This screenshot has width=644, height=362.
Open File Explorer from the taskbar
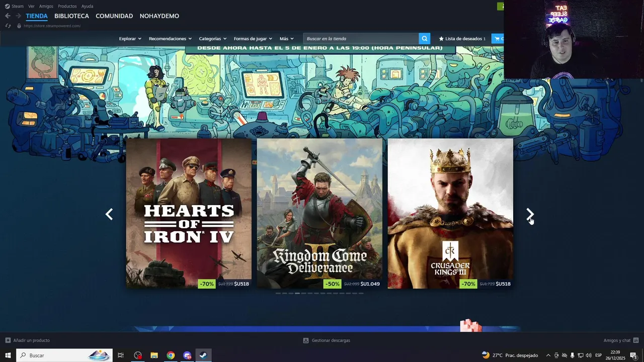pyautogui.click(x=154, y=355)
